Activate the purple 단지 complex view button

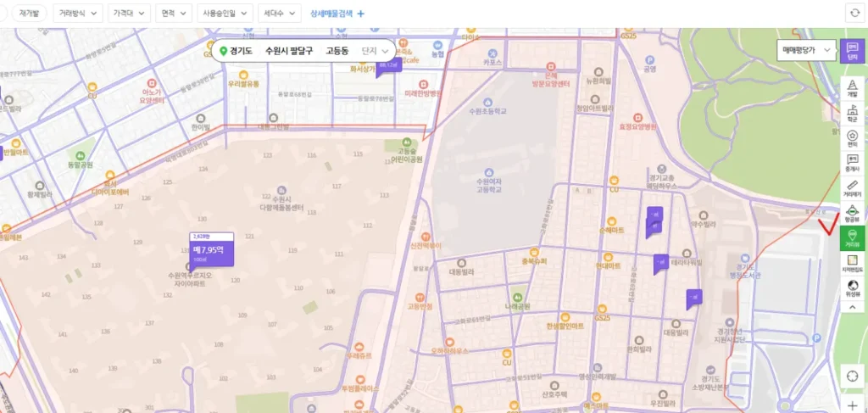coord(852,51)
